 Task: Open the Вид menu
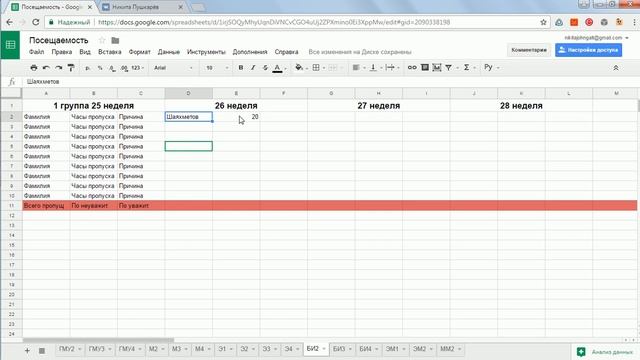coord(85,52)
